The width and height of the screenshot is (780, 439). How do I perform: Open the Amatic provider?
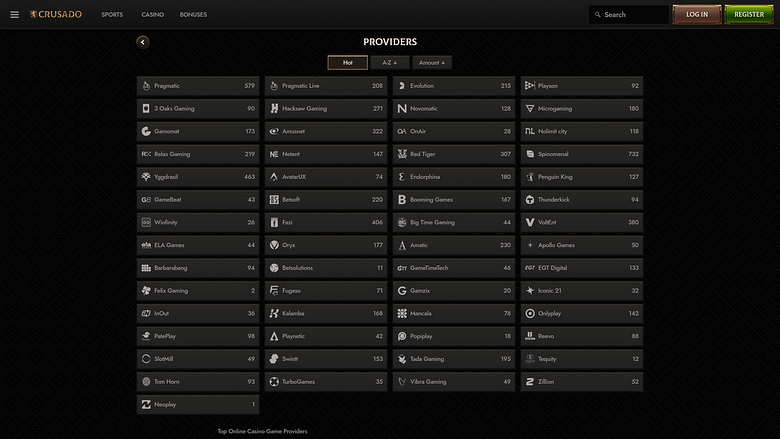(454, 245)
